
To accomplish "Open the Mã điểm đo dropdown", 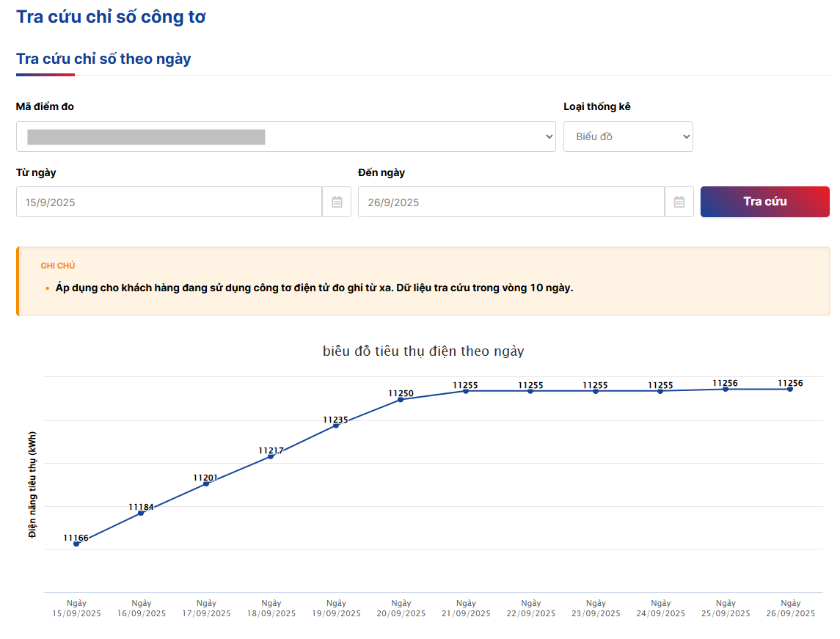I will (x=286, y=136).
